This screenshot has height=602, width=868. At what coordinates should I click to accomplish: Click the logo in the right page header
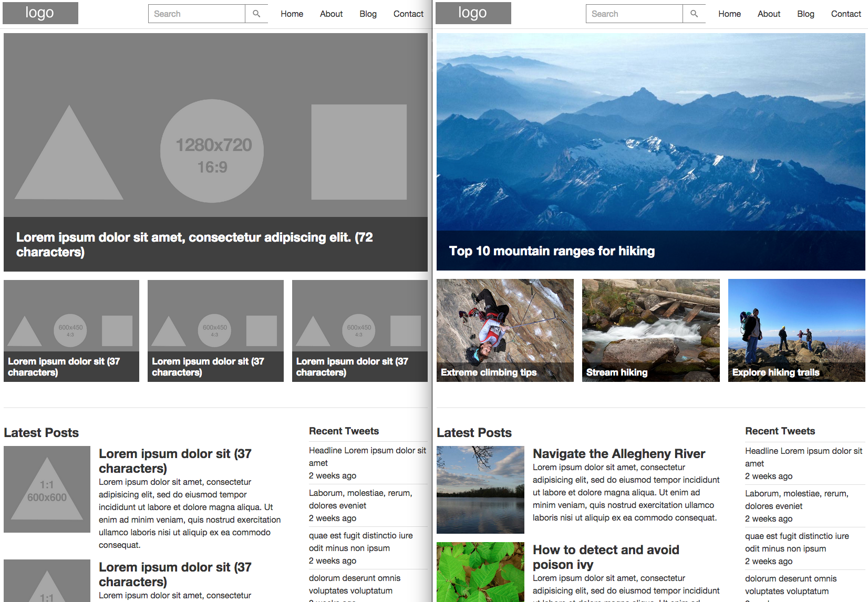pyautogui.click(x=473, y=13)
